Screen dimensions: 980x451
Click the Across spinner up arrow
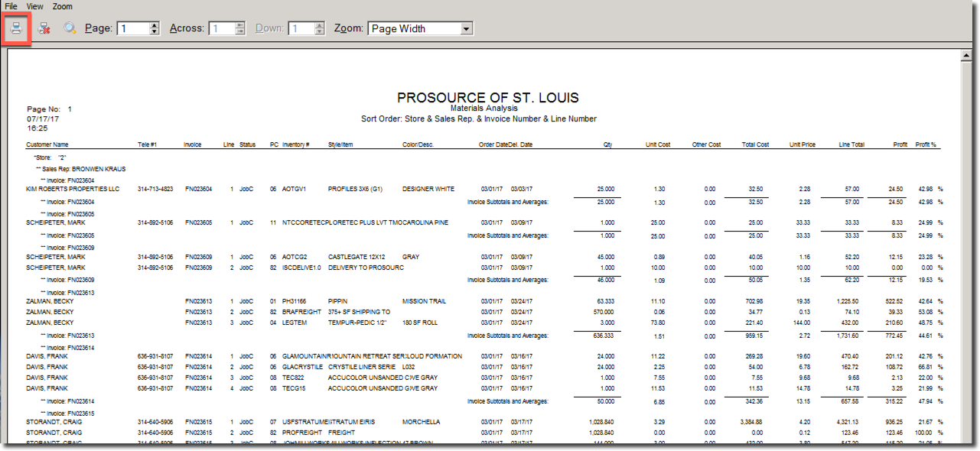(240, 25)
